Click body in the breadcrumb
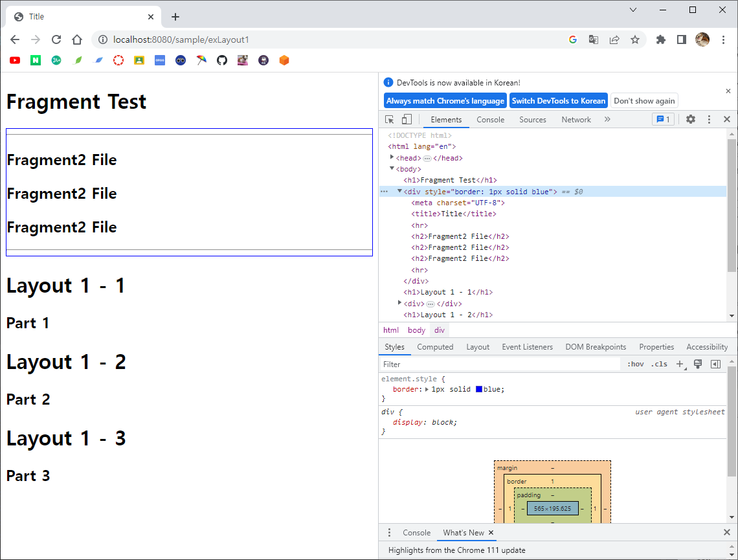 (416, 330)
